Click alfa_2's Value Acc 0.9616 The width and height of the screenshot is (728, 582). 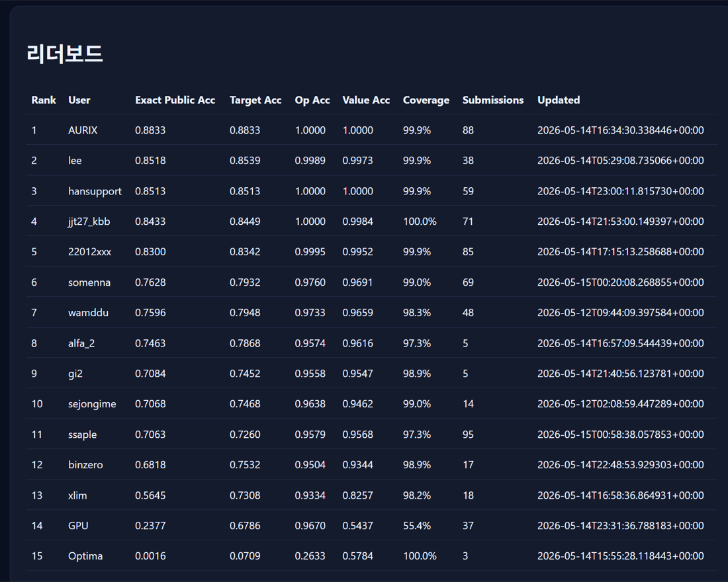pos(357,343)
